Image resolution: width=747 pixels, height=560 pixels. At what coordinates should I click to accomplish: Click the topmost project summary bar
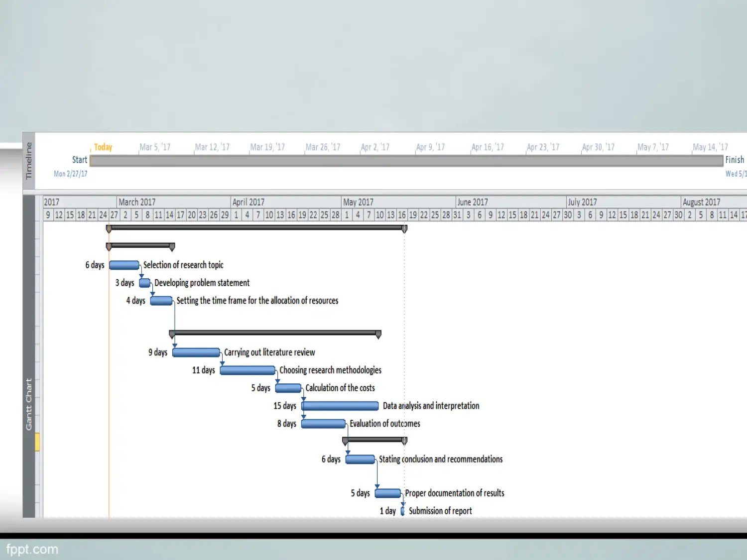257,228
